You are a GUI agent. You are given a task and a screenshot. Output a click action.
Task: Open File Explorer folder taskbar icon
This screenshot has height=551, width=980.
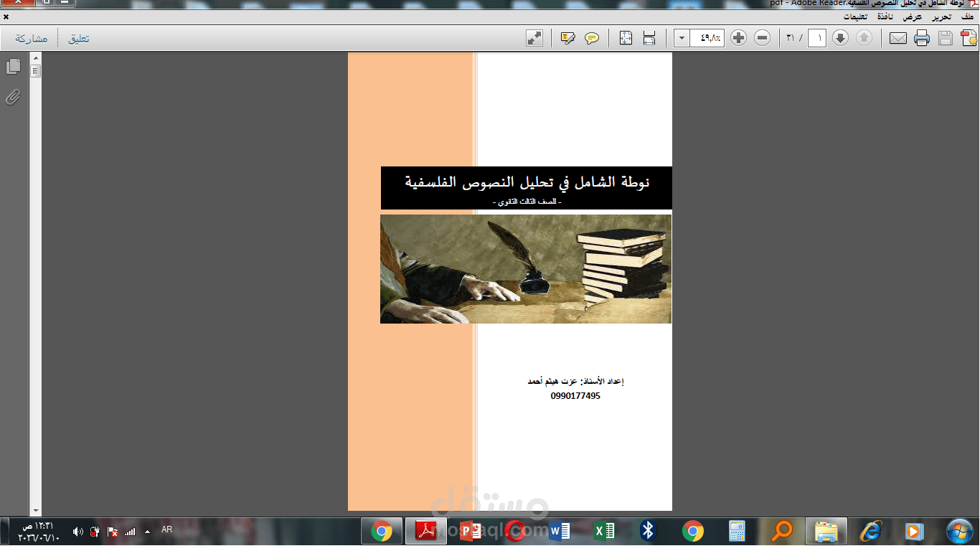826,531
